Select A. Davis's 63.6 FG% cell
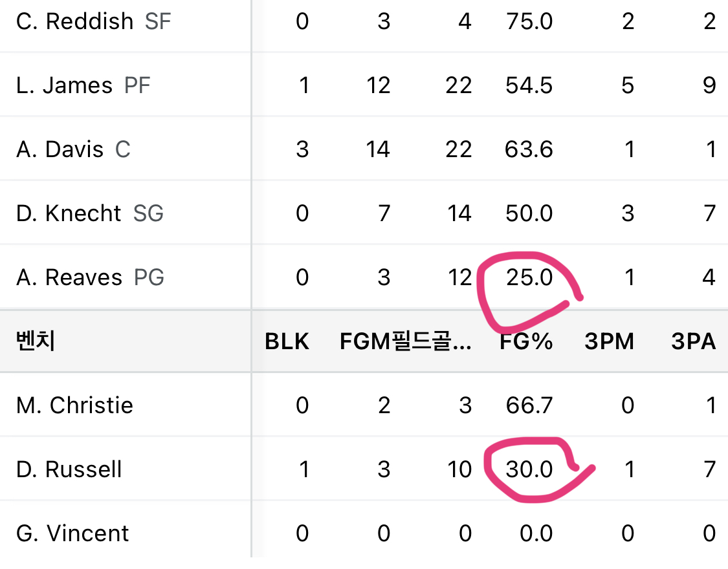This screenshot has height=569, width=728. (x=529, y=149)
